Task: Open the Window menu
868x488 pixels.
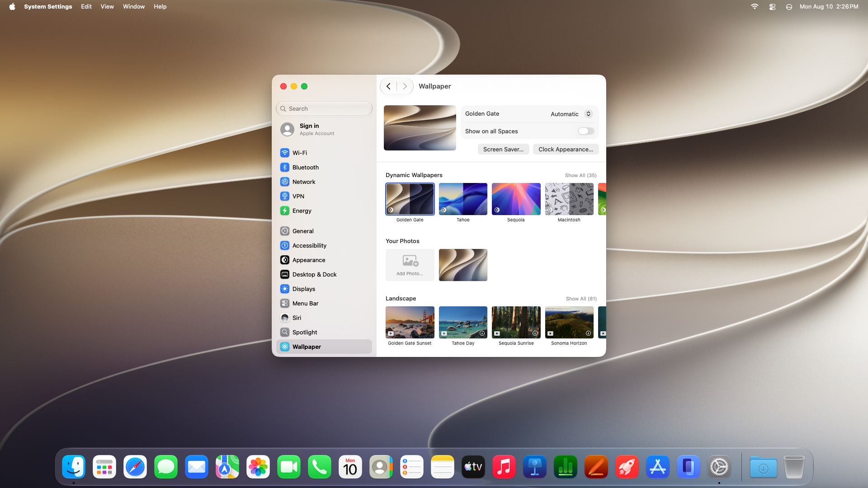Action: tap(134, 7)
